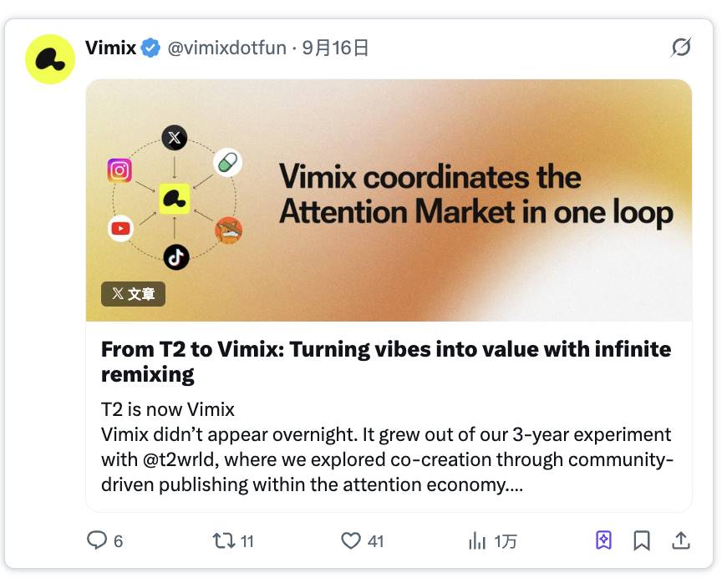
Task: Open the 'From T2 to Vimix' headline
Action: pyautogui.click(x=385, y=361)
